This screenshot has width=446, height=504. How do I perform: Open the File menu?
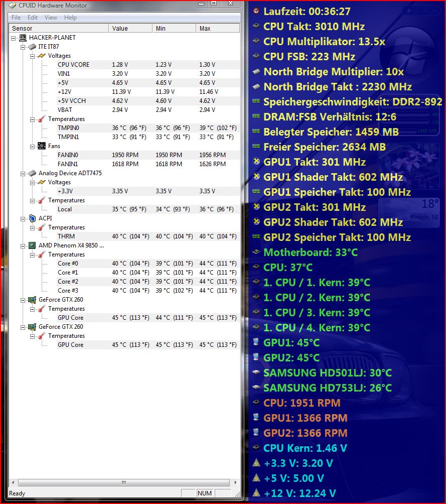16,18
